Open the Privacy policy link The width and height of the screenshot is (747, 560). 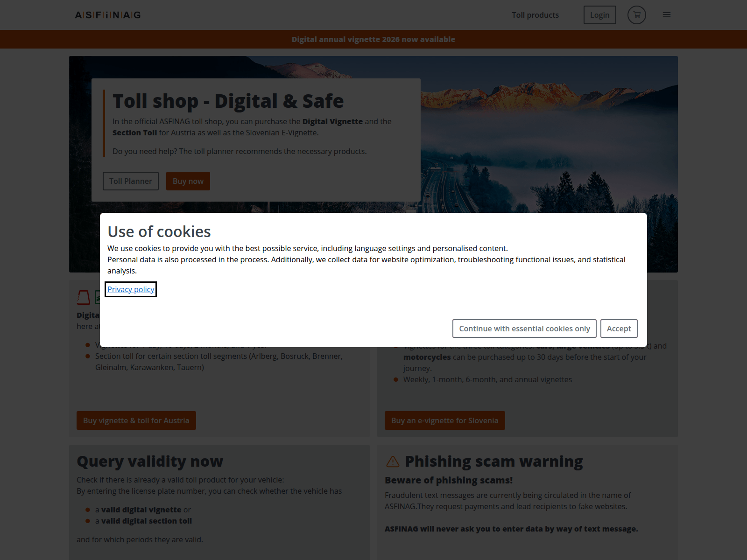(131, 289)
